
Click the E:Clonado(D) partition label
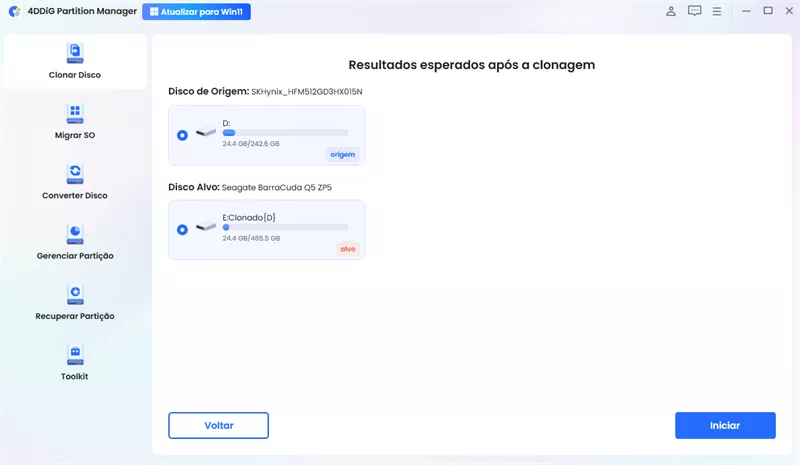249,217
